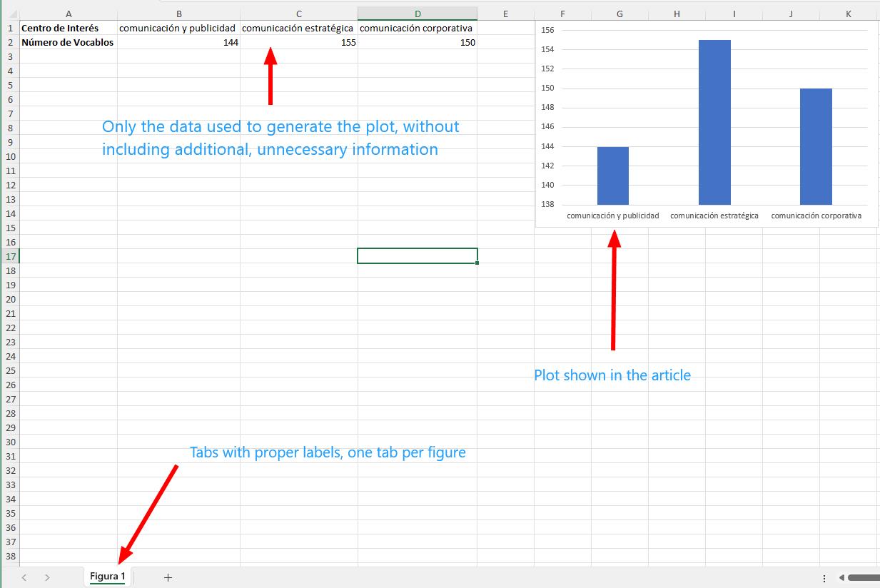The height and width of the screenshot is (588, 880).
Task: Select the cell containing 144
Action: (178, 42)
